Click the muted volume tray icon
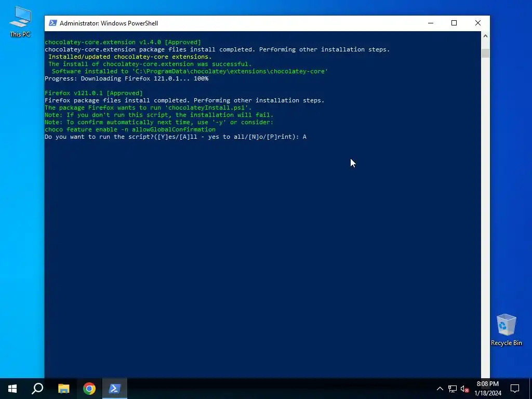Viewport: 532px width, 399px height. click(464, 389)
